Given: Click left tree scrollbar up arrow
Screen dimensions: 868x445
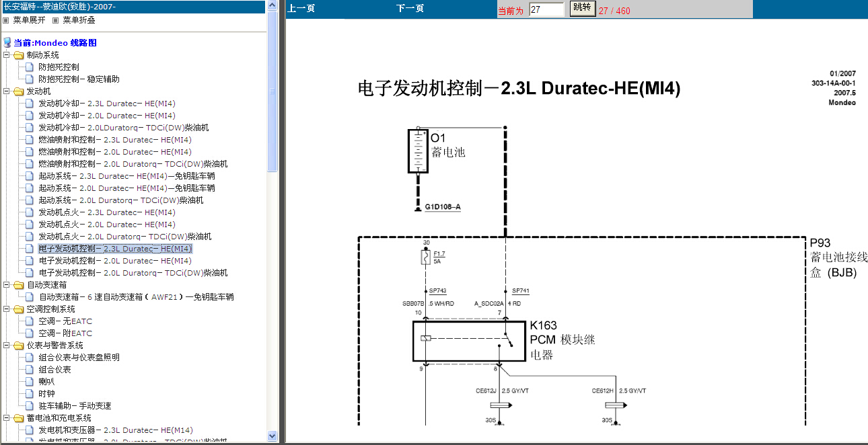Looking at the screenshot, I should click(x=273, y=6).
